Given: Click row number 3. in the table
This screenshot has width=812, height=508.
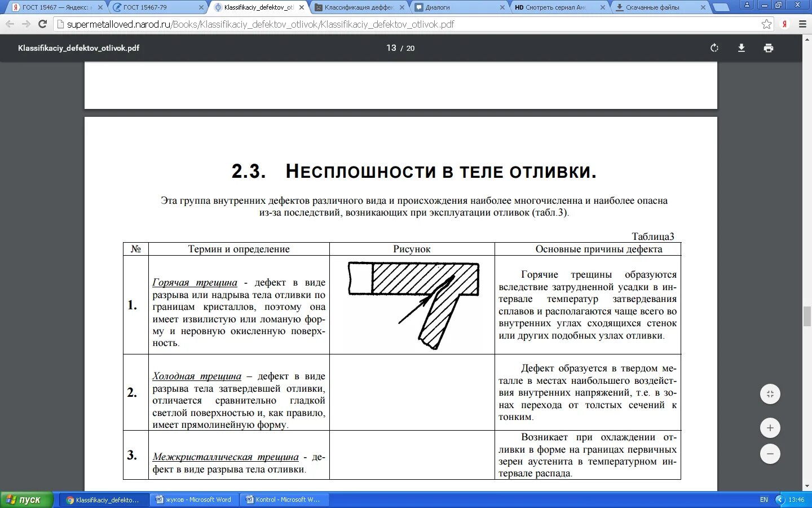Looking at the screenshot, I should point(133,455).
